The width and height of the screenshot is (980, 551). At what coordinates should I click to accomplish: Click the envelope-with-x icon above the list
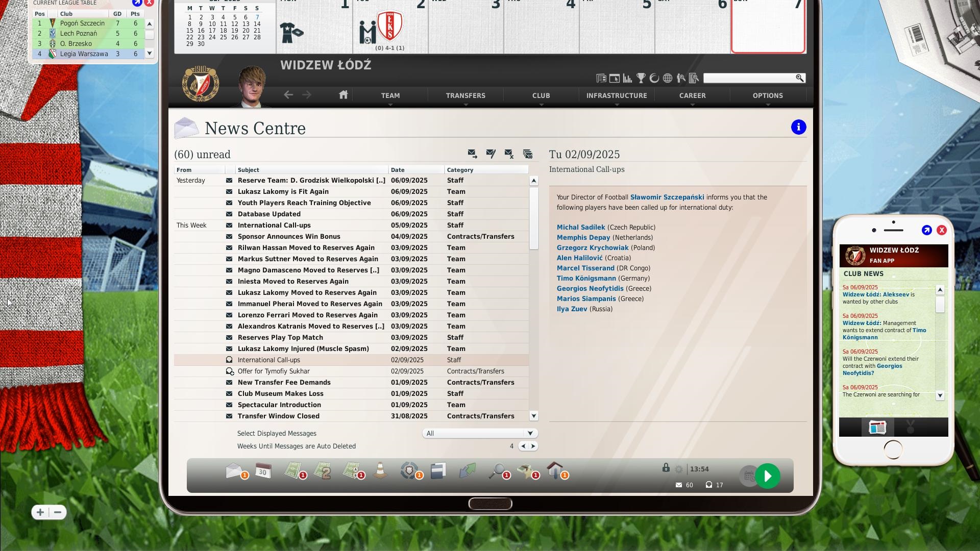509,154
